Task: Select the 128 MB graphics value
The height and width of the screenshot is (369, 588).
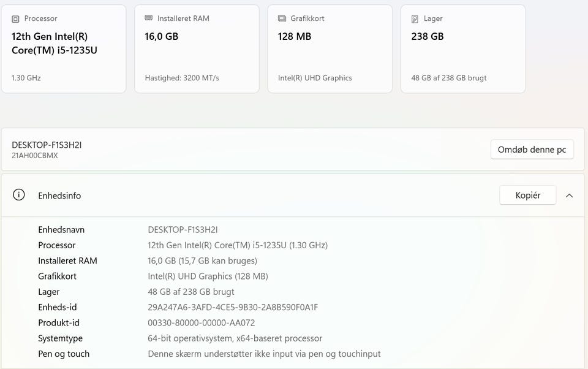Action: click(295, 36)
